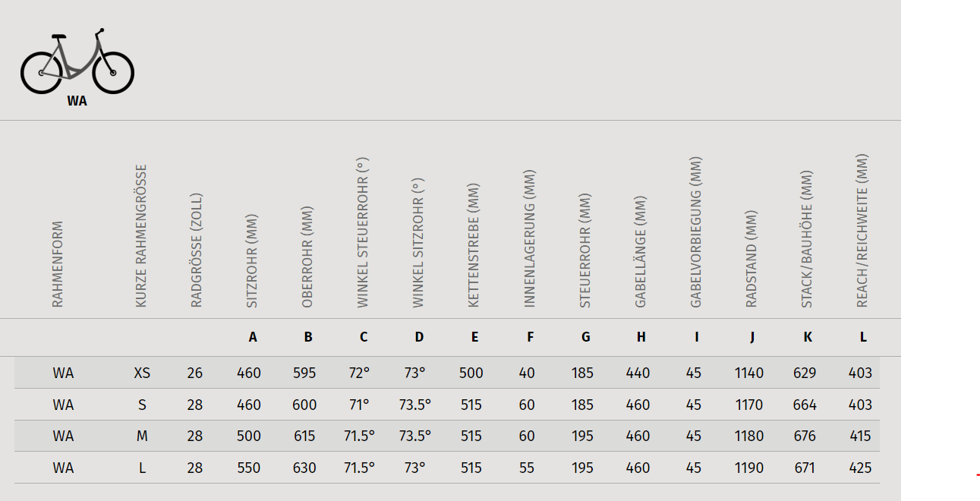Click the KURZE RAHMENGRÖSSE column header

tap(140, 236)
